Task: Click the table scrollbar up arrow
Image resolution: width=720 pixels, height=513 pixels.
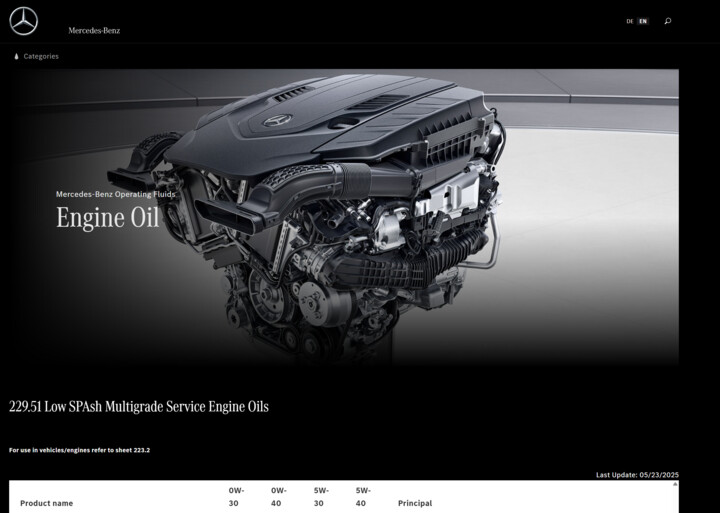Action: coord(676,484)
